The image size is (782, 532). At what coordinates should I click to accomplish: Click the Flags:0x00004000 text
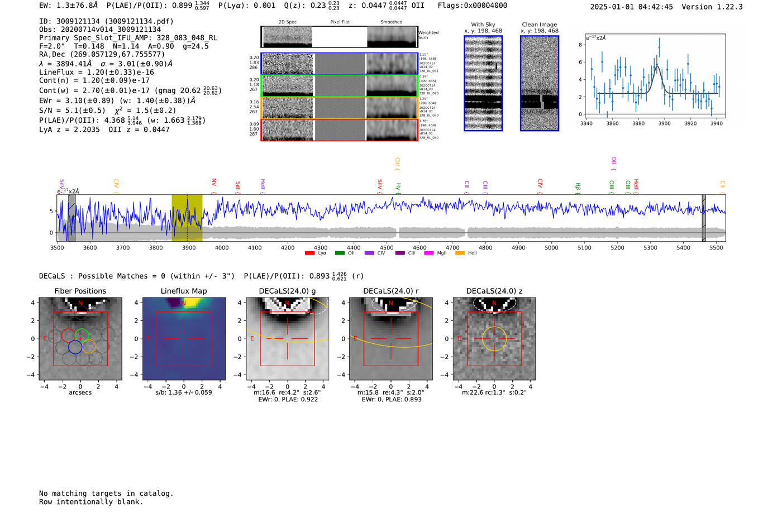tap(473, 6)
